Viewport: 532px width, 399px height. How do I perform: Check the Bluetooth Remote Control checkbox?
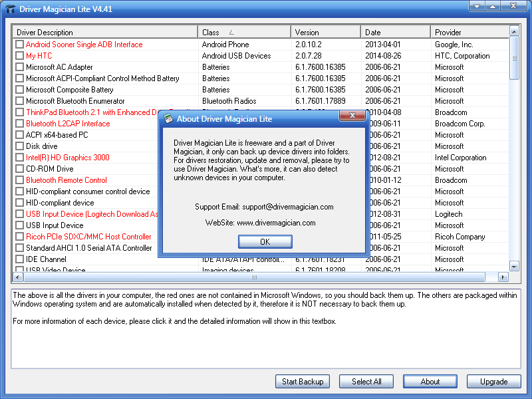tap(20, 180)
